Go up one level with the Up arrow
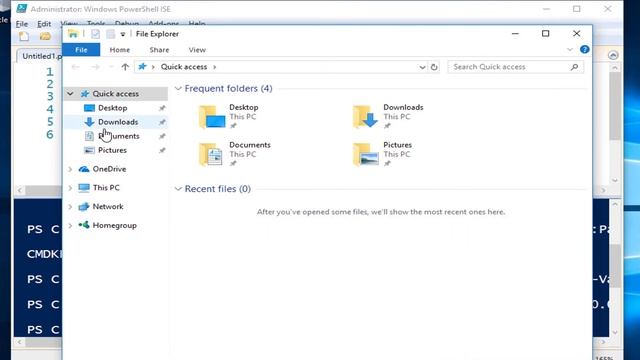This screenshot has height=360, width=640. 125,67
